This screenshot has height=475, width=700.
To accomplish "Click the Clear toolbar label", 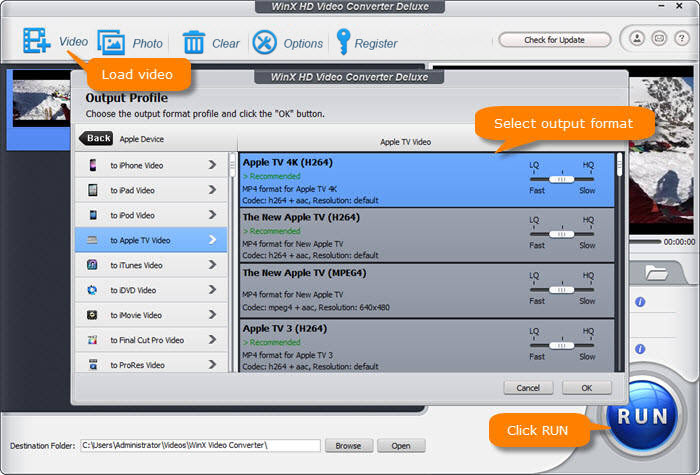I will click(225, 43).
